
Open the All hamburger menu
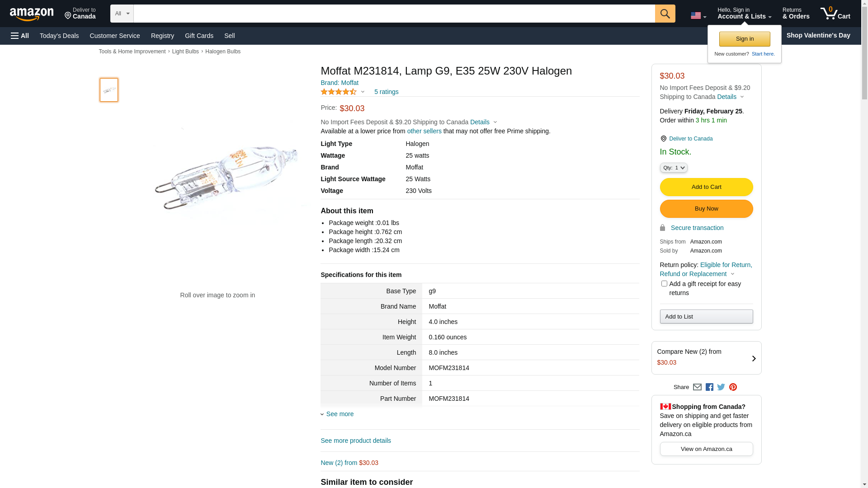point(20,36)
